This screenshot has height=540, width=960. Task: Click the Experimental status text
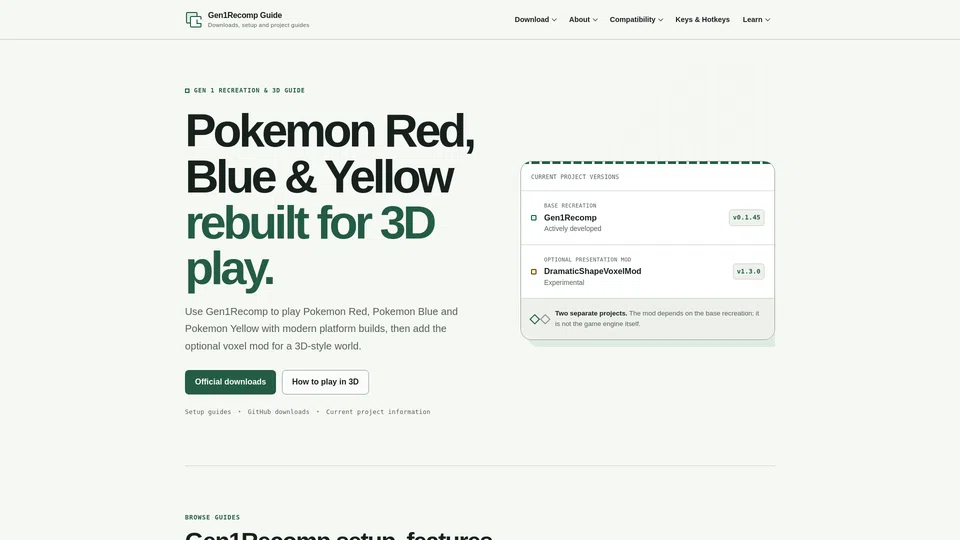(x=564, y=283)
